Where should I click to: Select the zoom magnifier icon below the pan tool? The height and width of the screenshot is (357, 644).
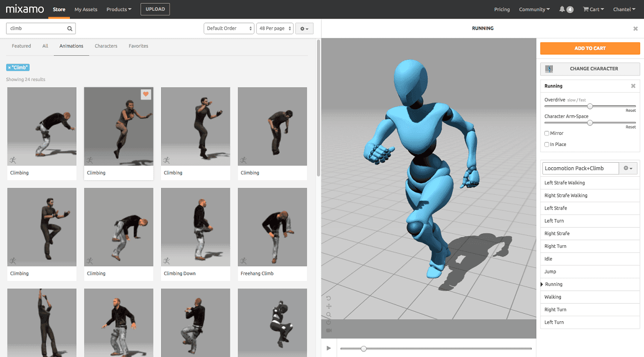point(329,314)
